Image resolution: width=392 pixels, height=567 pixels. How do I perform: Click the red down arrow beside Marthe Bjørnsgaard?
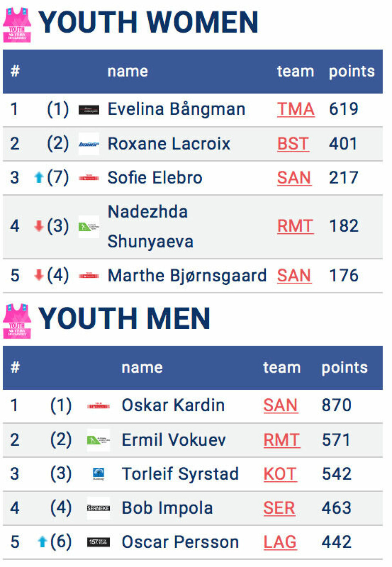pos(39,275)
